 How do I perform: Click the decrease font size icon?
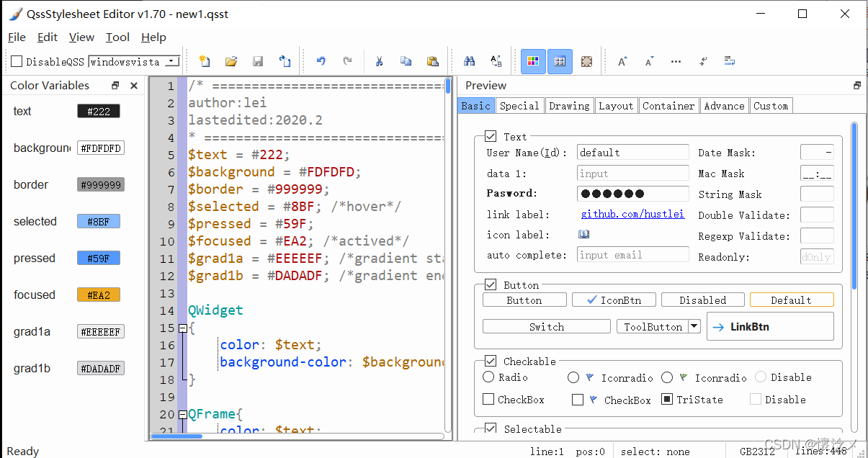click(x=649, y=62)
